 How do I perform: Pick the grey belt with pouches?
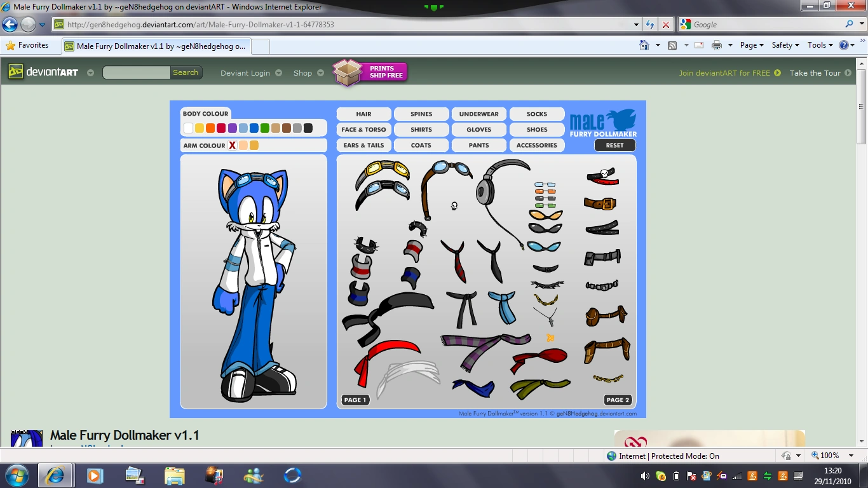[602, 257]
